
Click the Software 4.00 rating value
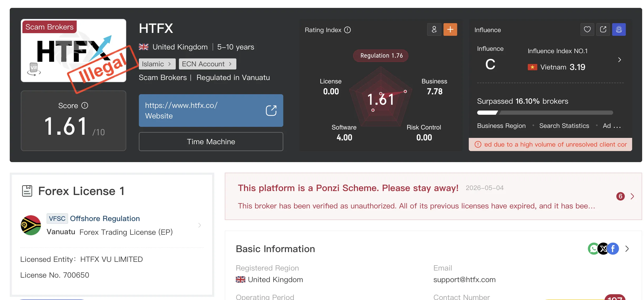[x=344, y=137]
